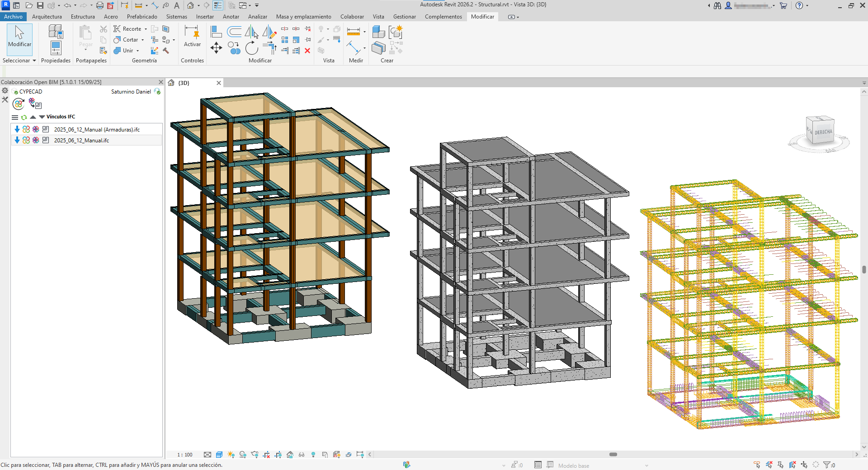Open the Cortar dropdown arrow

click(143, 40)
